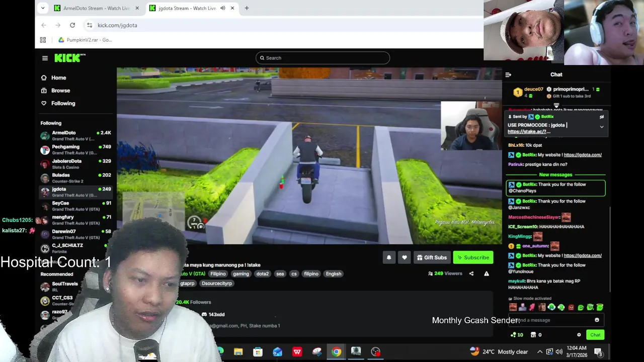Open Darewin07 channel in Following list
The width and height of the screenshot is (644, 362).
pos(75,234)
